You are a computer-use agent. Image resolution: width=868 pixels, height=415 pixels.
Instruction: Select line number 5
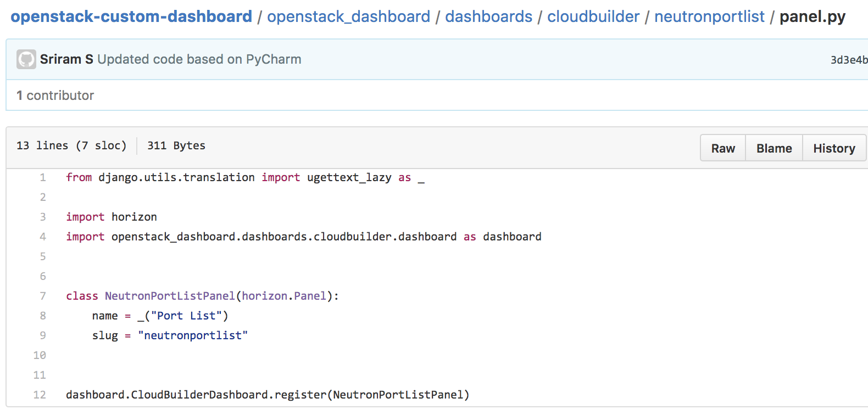point(43,256)
